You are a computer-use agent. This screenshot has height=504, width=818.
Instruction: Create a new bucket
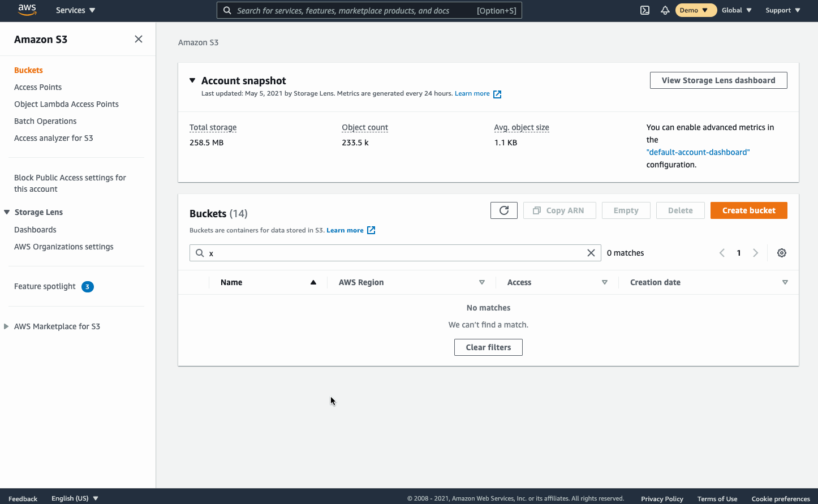748,210
